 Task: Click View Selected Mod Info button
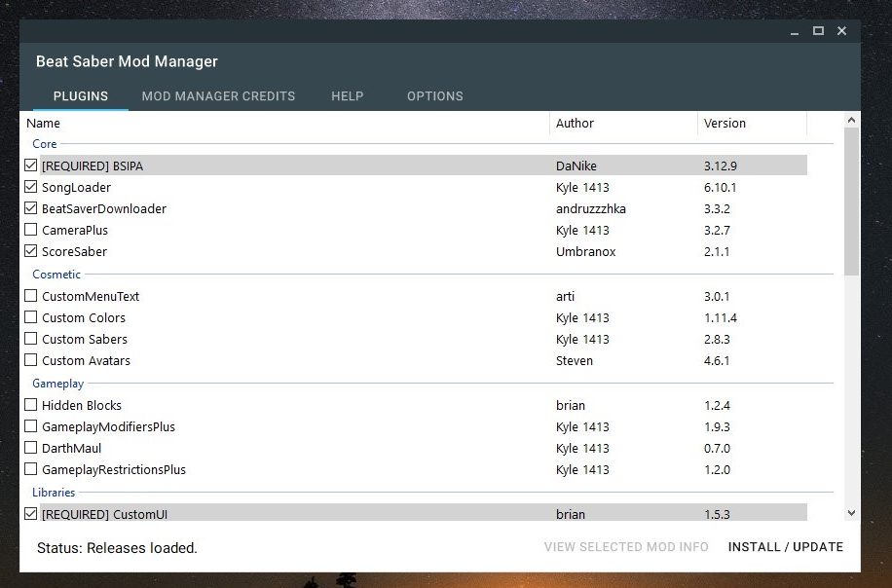tap(626, 547)
